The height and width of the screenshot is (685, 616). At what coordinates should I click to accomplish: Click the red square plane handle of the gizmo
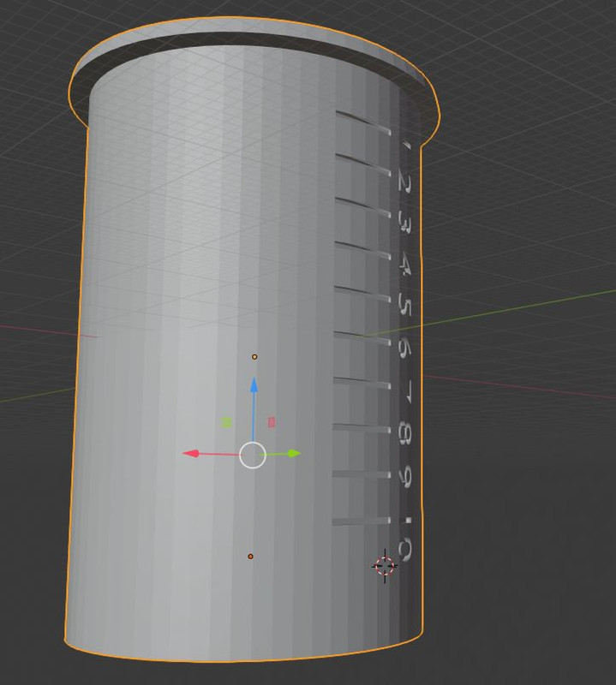[x=272, y=422]
